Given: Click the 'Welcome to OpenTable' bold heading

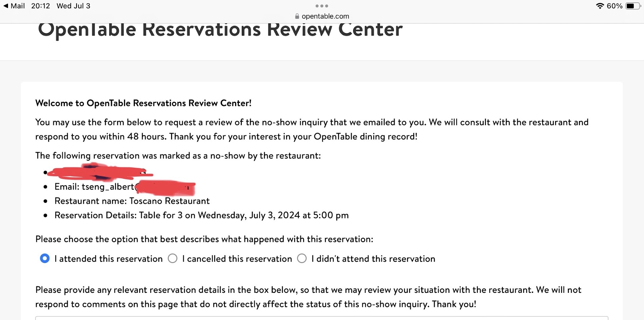Looking at the screenshot, I should pos(143,103).
